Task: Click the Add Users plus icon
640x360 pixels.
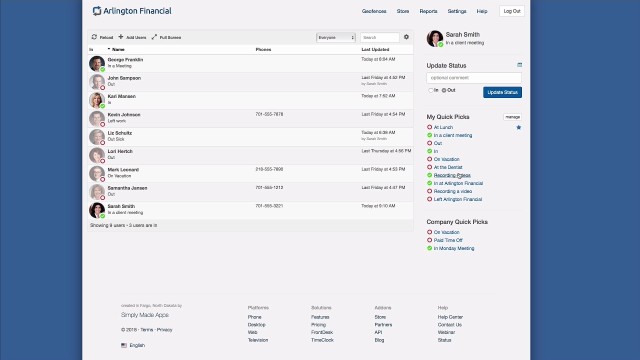Action: click(x=121, y=37)
